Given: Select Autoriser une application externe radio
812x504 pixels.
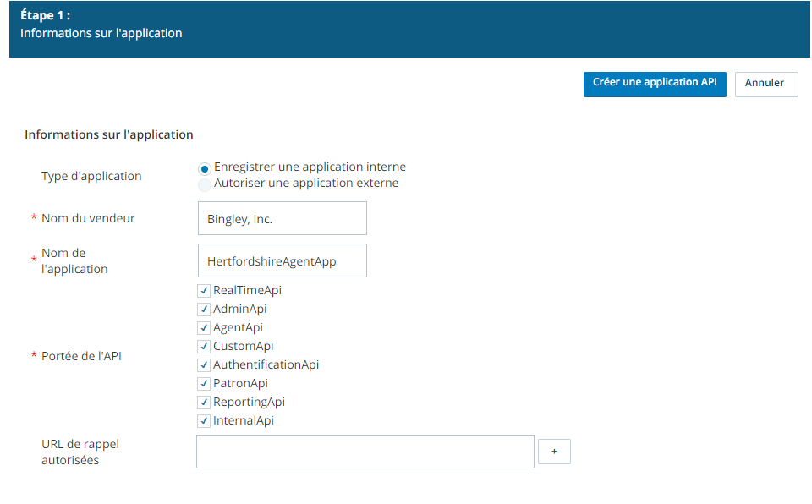Looking at the screenshot, I should tap(205, 184).
